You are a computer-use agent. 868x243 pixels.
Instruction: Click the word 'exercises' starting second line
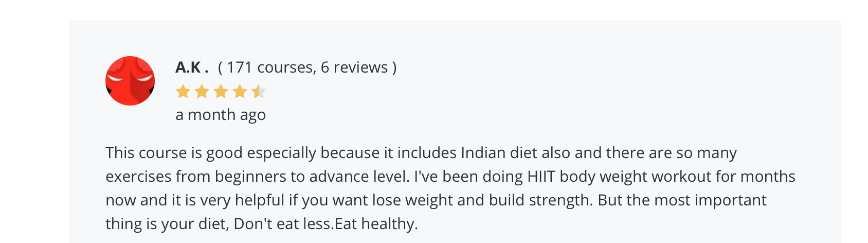[139, 177]
